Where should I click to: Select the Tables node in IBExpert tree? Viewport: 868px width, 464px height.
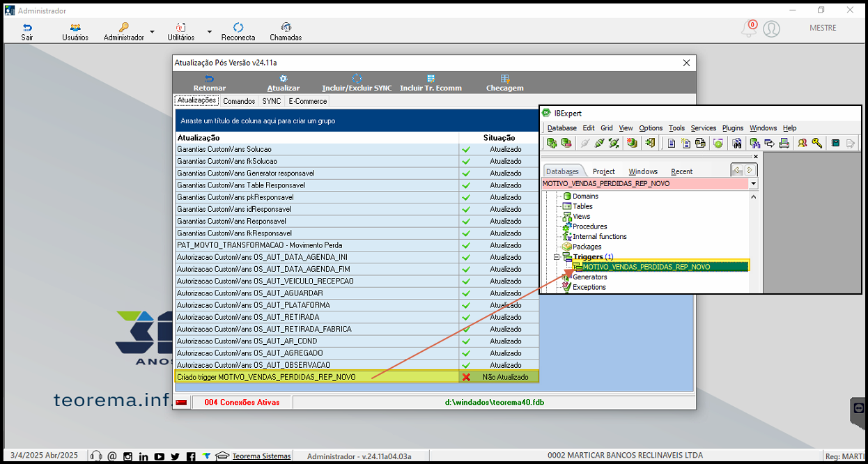582,206
